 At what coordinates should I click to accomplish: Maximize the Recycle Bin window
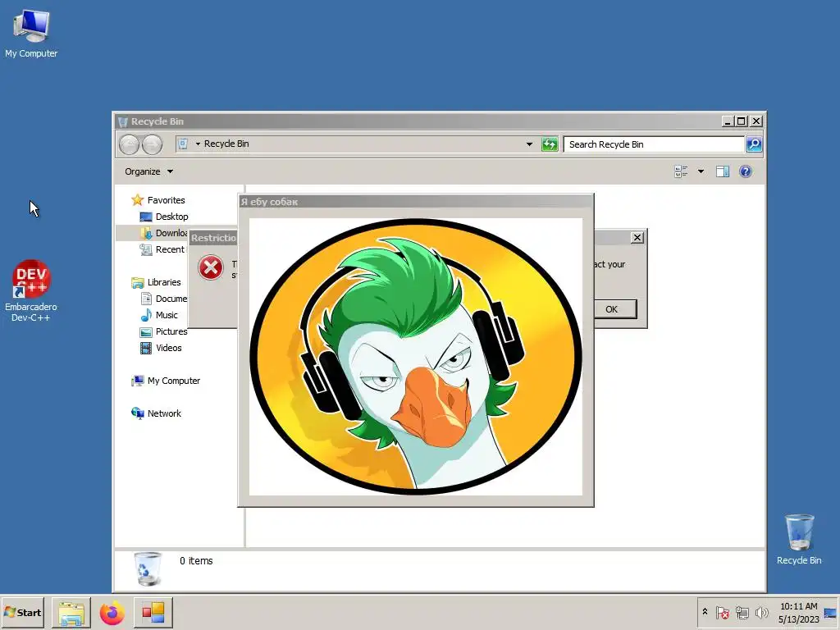pos(742,121)
